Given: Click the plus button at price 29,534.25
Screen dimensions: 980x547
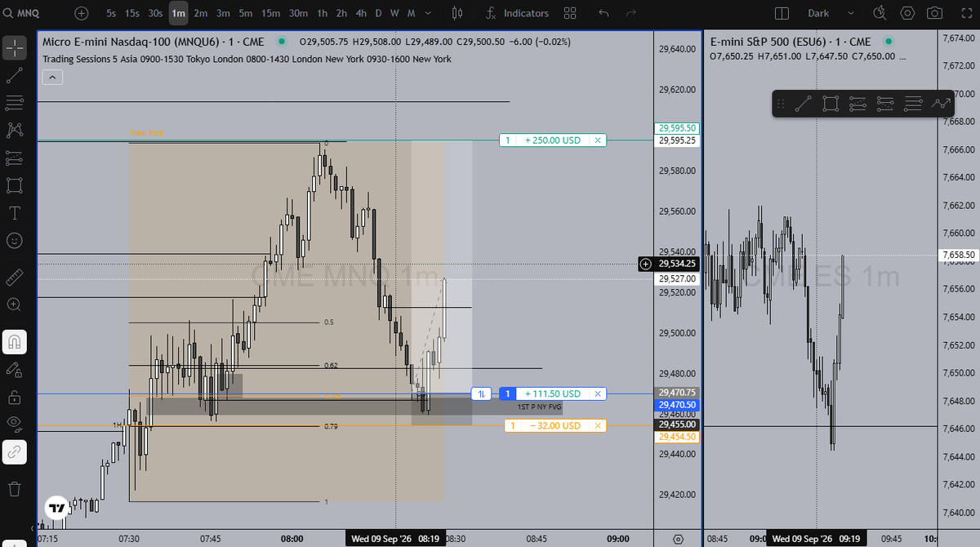Looking at the screenshot, I should point(645,264).
